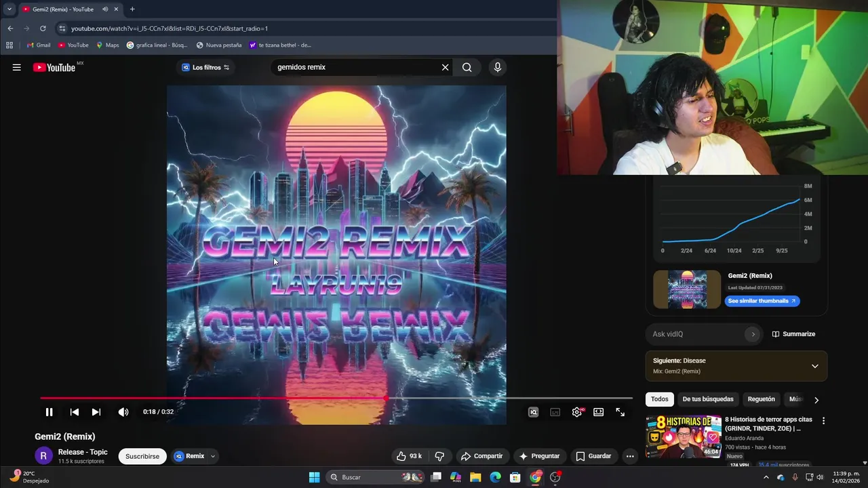Screen dimensions: 868x488
Task: Save the video with 'Guardar'
Action: [593, 456]
